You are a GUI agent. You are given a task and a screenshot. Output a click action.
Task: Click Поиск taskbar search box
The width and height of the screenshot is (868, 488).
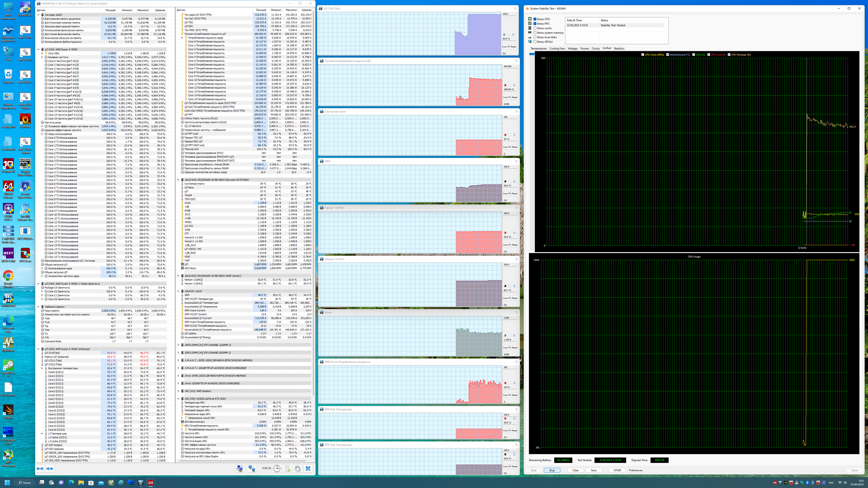point(24,483)
